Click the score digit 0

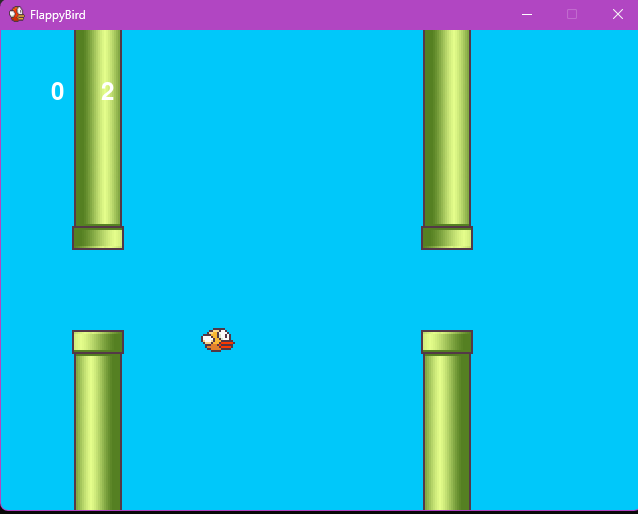pyautogui.click(x=57, y=91)
